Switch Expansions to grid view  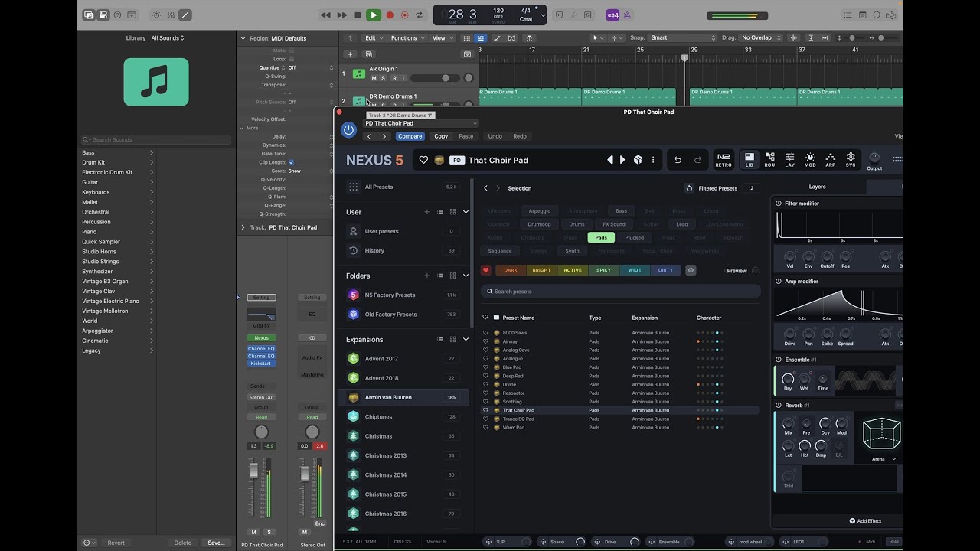(452, 339)
